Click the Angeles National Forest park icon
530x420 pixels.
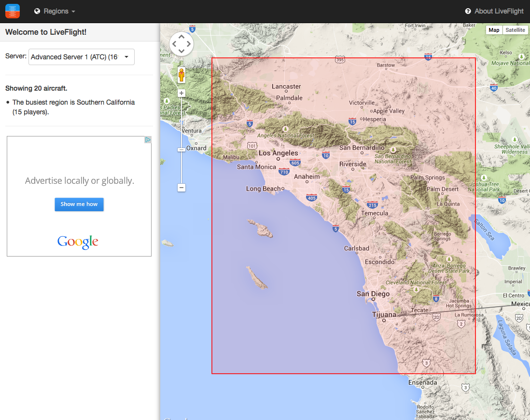pos(285,129)
